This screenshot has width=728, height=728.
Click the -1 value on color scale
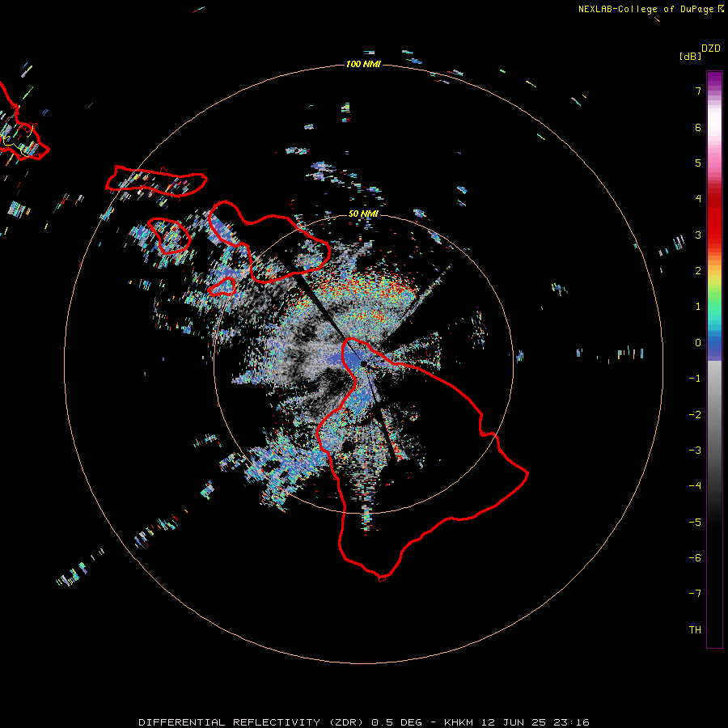[695, 379]
